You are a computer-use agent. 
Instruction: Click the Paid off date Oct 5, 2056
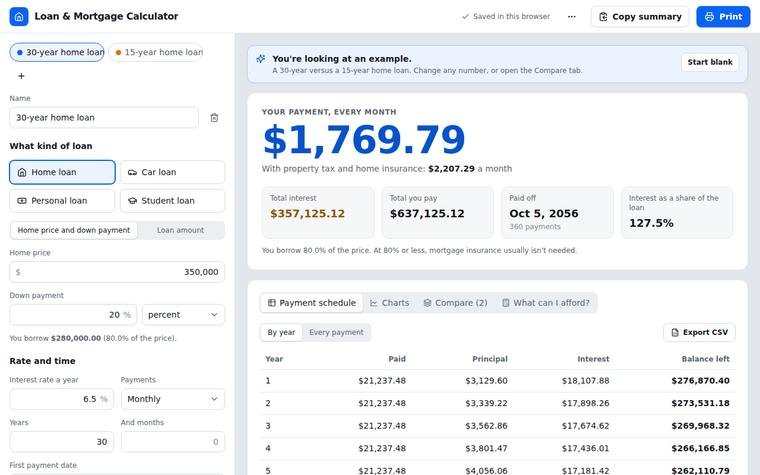click(x=544, y=214)
